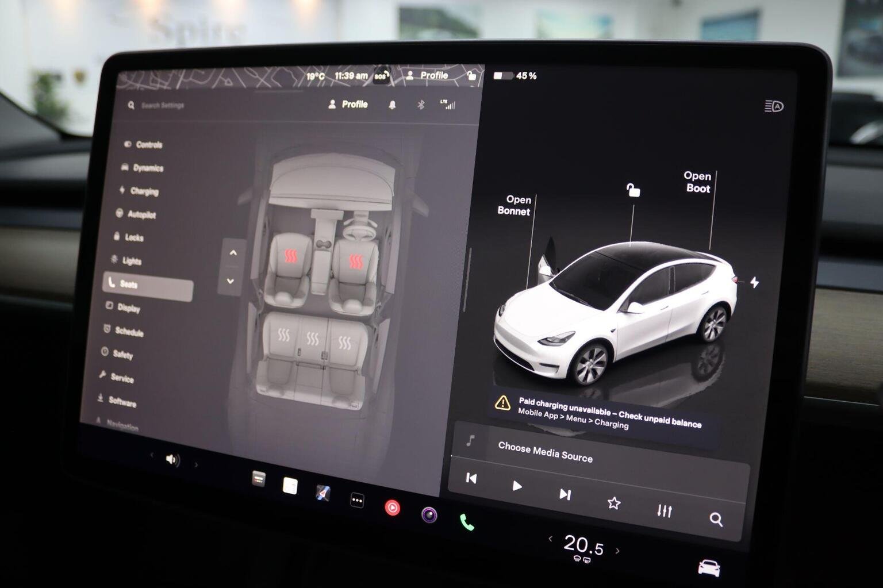Open the Controls settings menu
Screen dimensions: 883x588
(143, 144)
